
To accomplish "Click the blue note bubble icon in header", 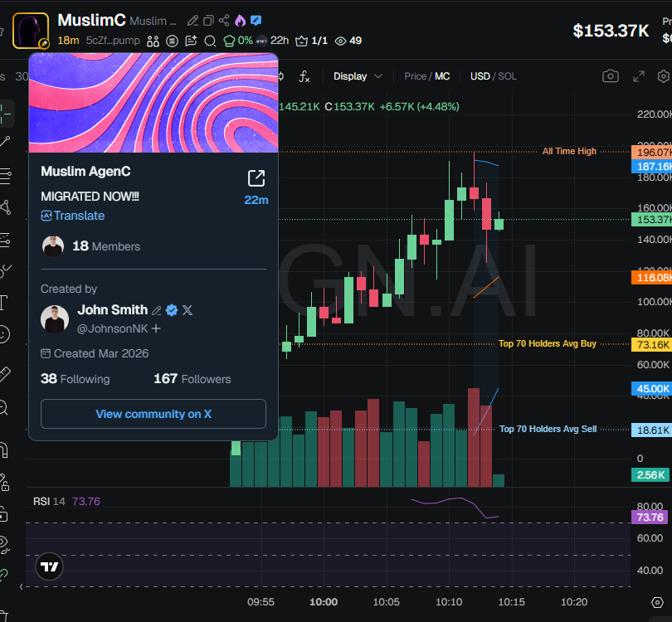I will click(256, 20).
